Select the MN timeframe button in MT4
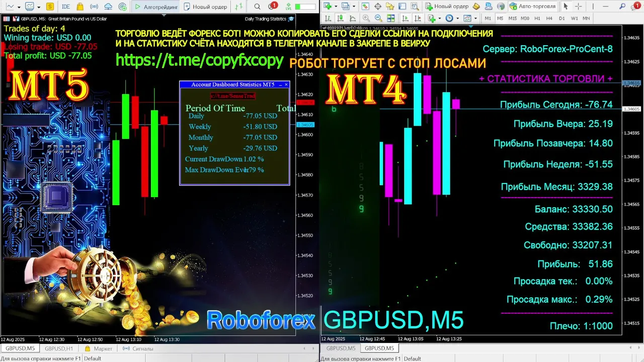644x362 pixels. click(586, 18)
